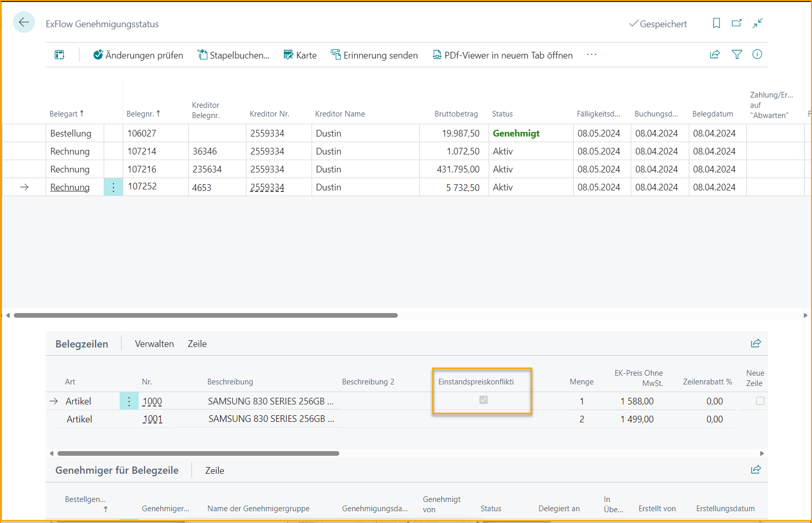The width and height of the screenshot is (812, 523).
Task: Collapse the page with the shrink arrows icon
Action: [758, 23]
